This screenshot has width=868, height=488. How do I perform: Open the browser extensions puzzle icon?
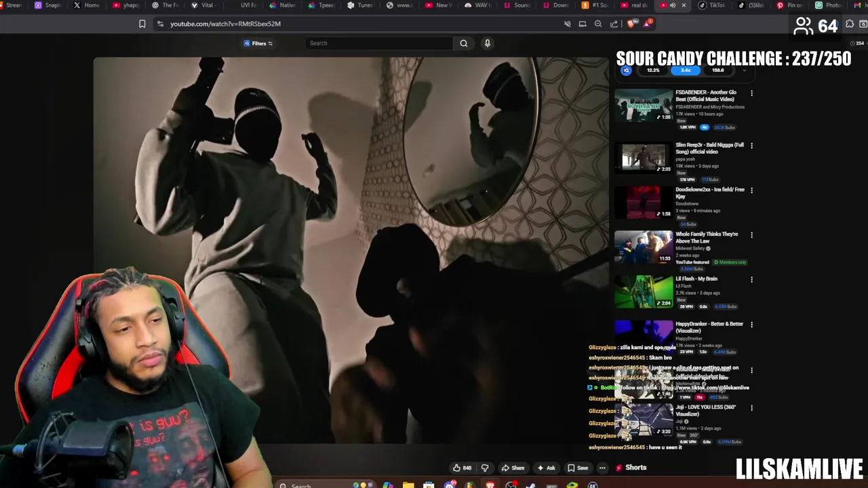850,24
